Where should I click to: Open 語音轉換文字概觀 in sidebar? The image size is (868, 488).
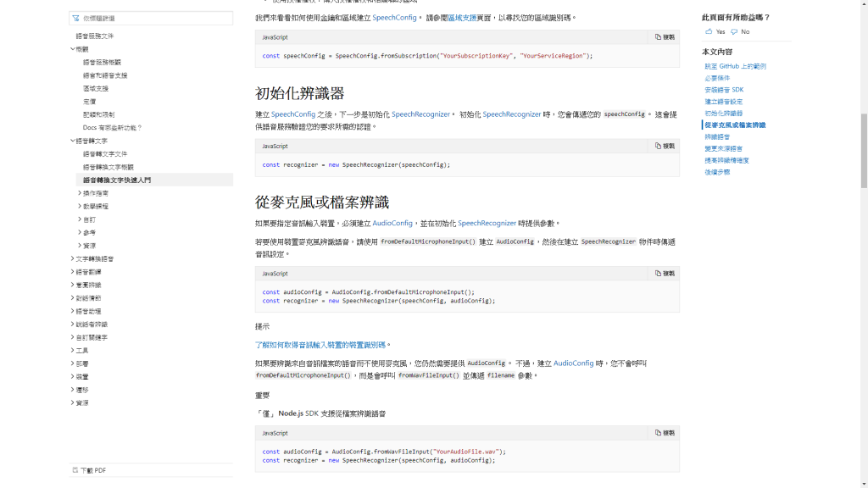pyautogui.click(x=108, y=167)
